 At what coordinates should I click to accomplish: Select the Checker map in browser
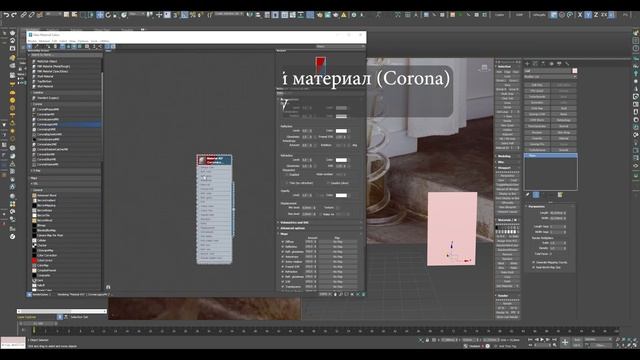coord(42,245)
